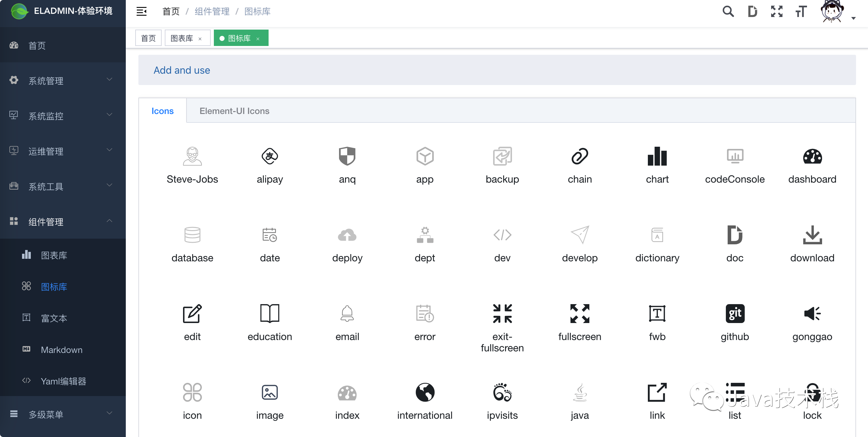
Task: Select the image picture icon
Action: click(270, 392)
